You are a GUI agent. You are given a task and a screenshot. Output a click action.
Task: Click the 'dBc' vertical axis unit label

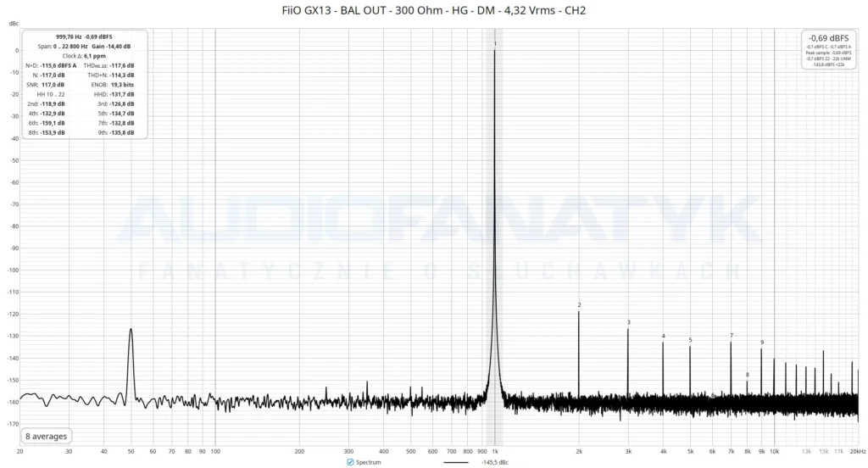click(14, 23)
